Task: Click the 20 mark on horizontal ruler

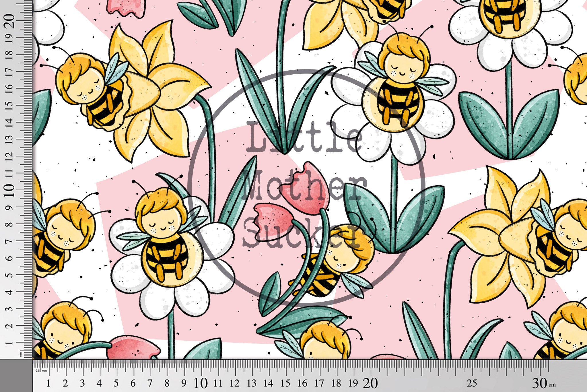Action: [370, 383]
